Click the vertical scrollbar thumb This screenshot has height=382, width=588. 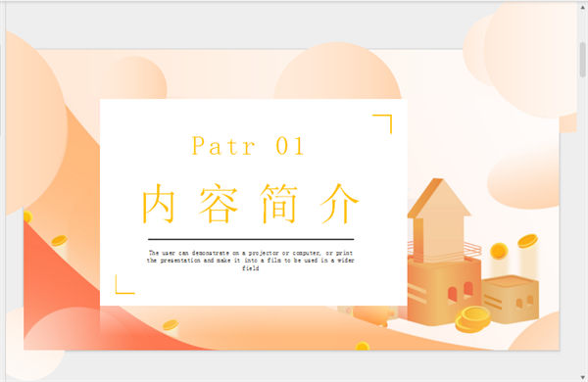click(582, 59)
